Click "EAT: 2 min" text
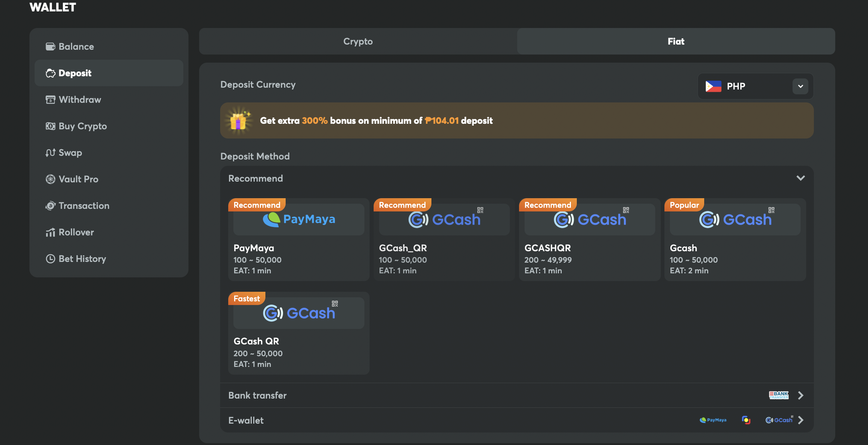Image resolution: width=868 pixels, height=445 pixels. 689,270
